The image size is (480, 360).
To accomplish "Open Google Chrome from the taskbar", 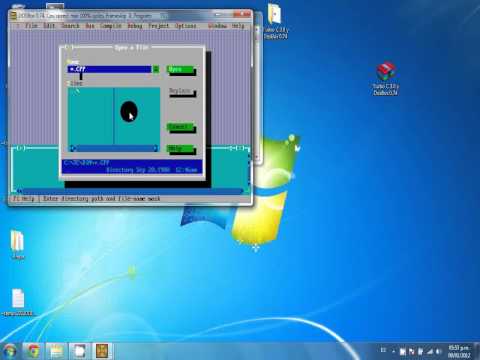I will (x=33, y=351).
